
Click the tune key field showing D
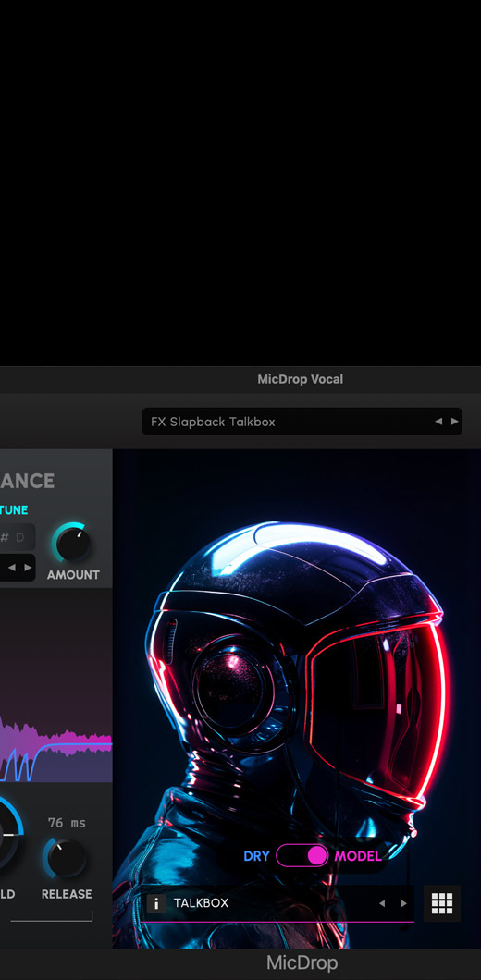coord(18,537)
